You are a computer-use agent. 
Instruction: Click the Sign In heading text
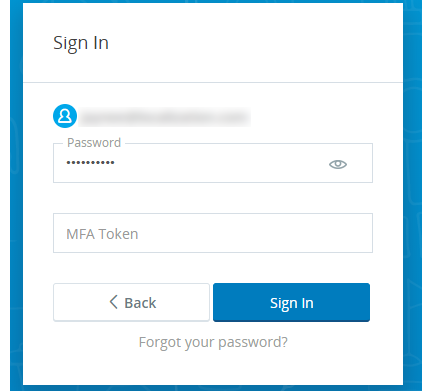81,43
